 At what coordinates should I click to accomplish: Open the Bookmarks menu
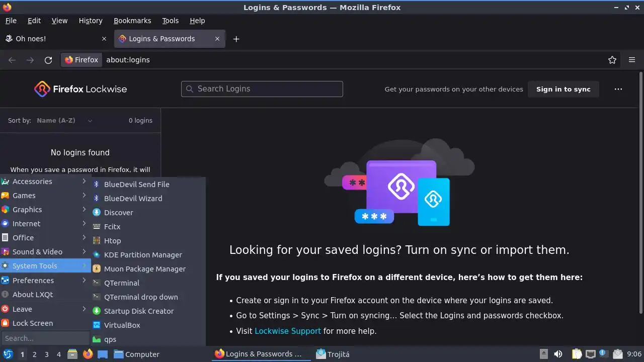pos(132,21)
